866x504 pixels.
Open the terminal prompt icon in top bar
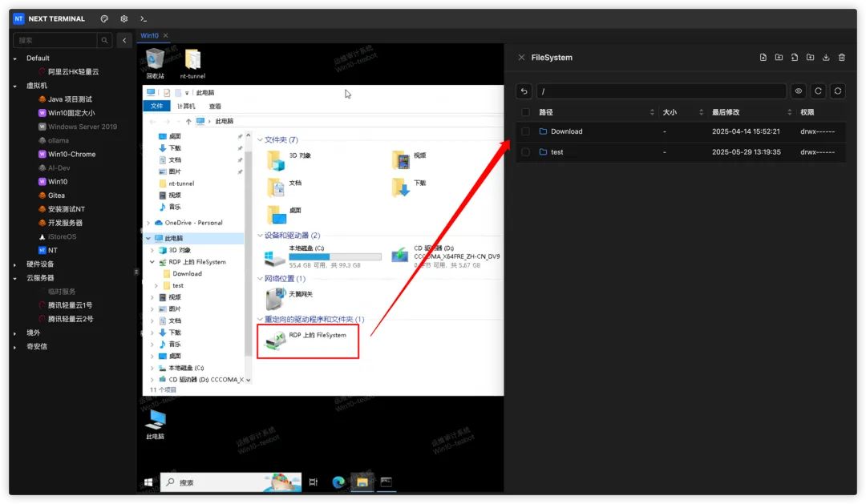144,18
